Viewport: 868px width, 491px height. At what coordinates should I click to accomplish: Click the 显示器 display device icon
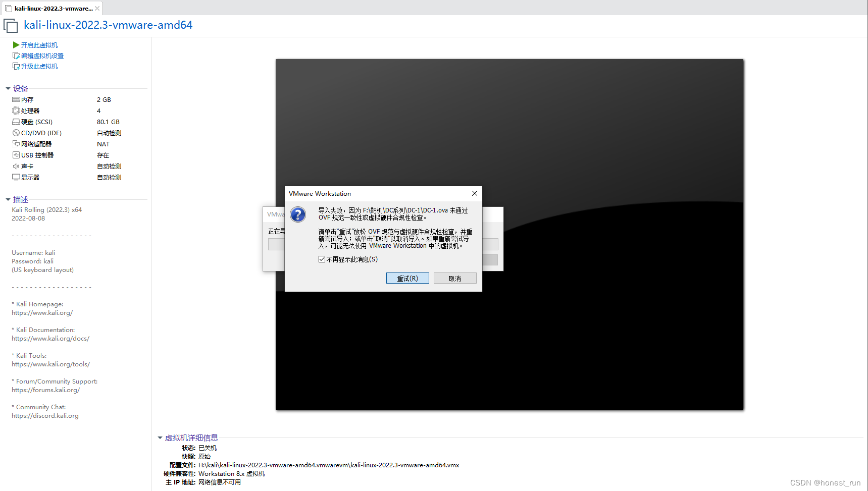pos(16,177)
